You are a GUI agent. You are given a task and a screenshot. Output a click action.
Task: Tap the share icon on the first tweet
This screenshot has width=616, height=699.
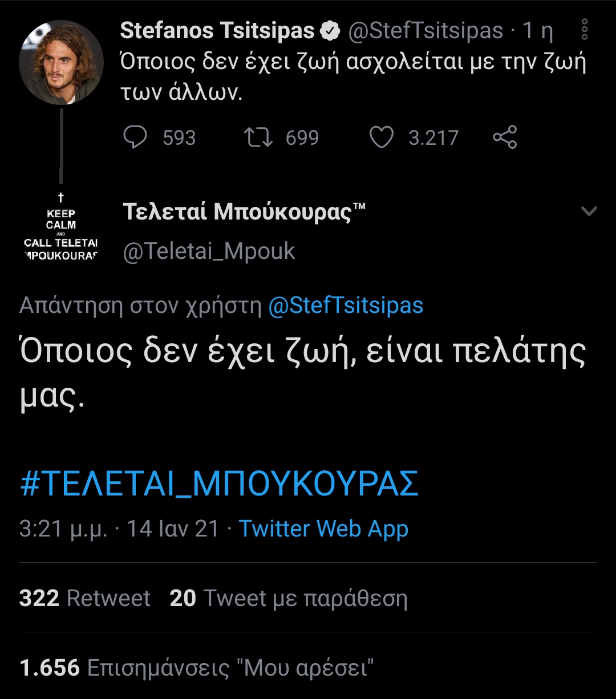(504, 138)
